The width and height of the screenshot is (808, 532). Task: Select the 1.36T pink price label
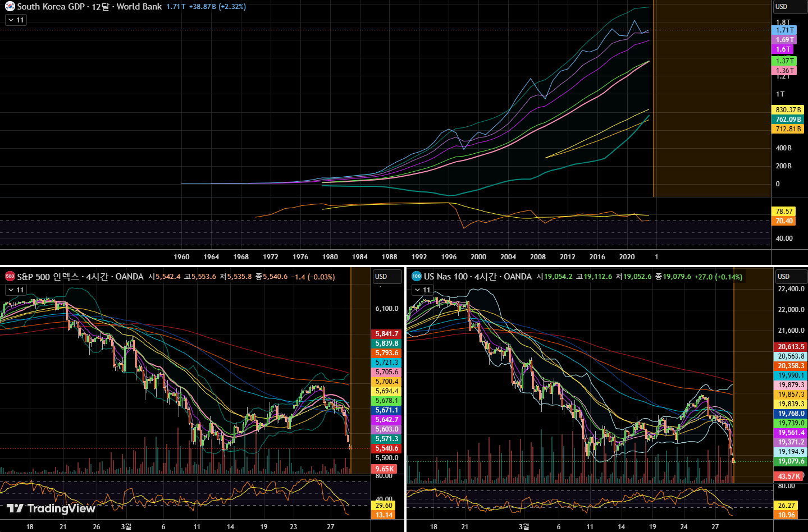[784, 71]
